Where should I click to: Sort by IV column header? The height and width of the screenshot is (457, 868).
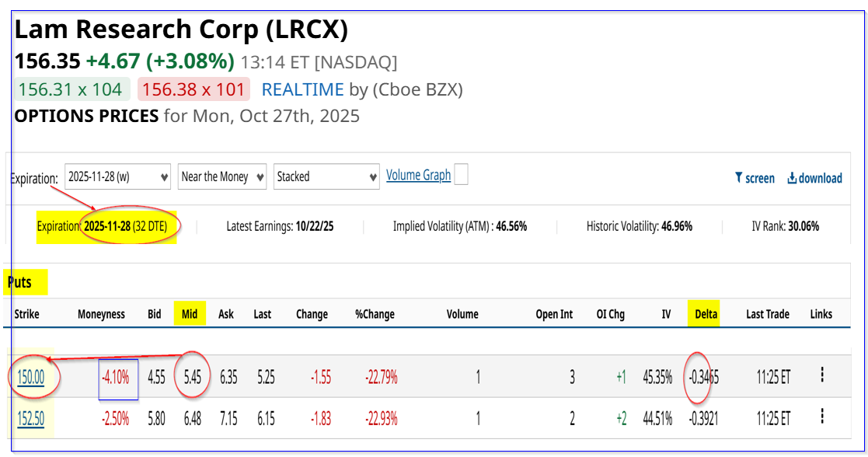[x=666, y=314]
